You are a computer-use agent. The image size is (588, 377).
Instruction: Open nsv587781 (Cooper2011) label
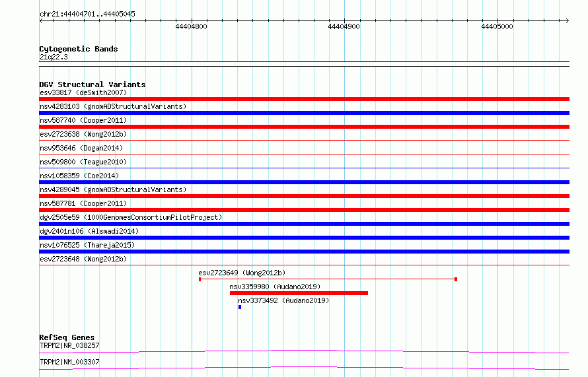pyautogui.click(x=83, y=203)
